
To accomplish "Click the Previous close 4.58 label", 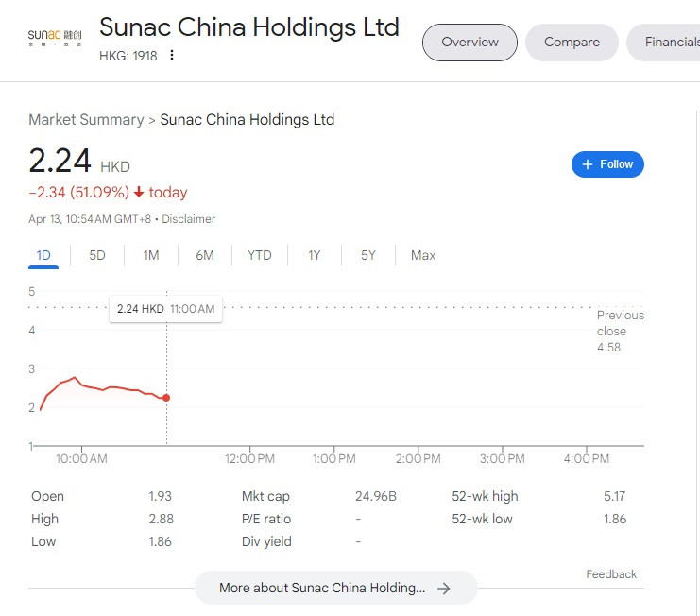I will point(620,332).
